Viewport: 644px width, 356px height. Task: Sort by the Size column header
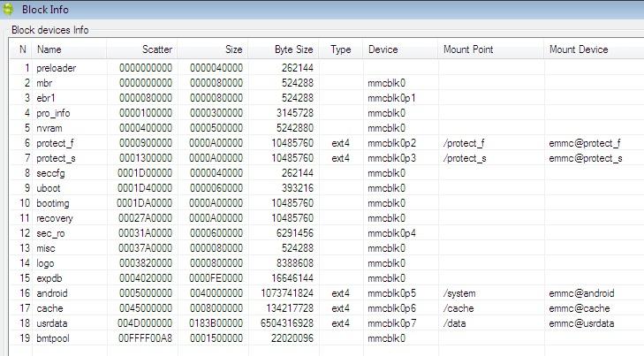[213, 49]
